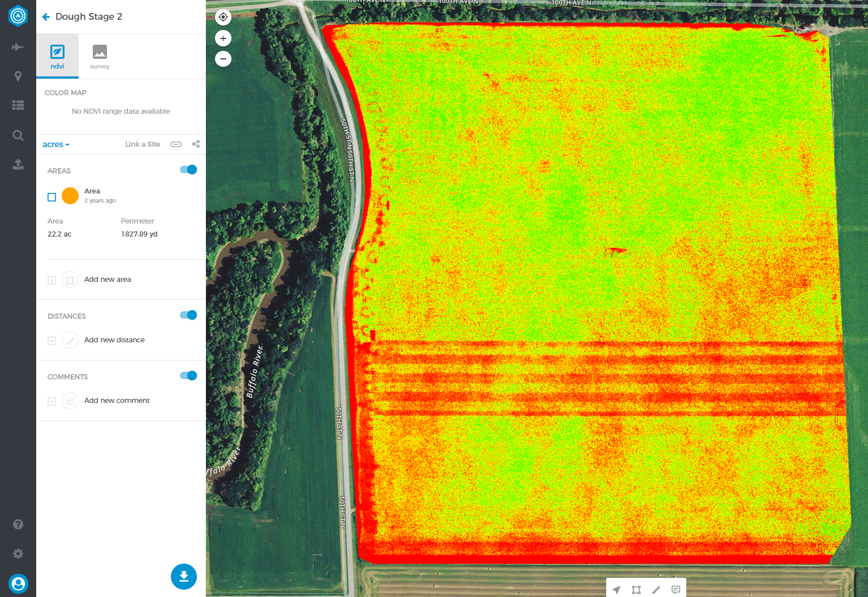Screen dimensions: 868x597
Task: Click the Dough Stage 2 title
Action: [89, 16]
